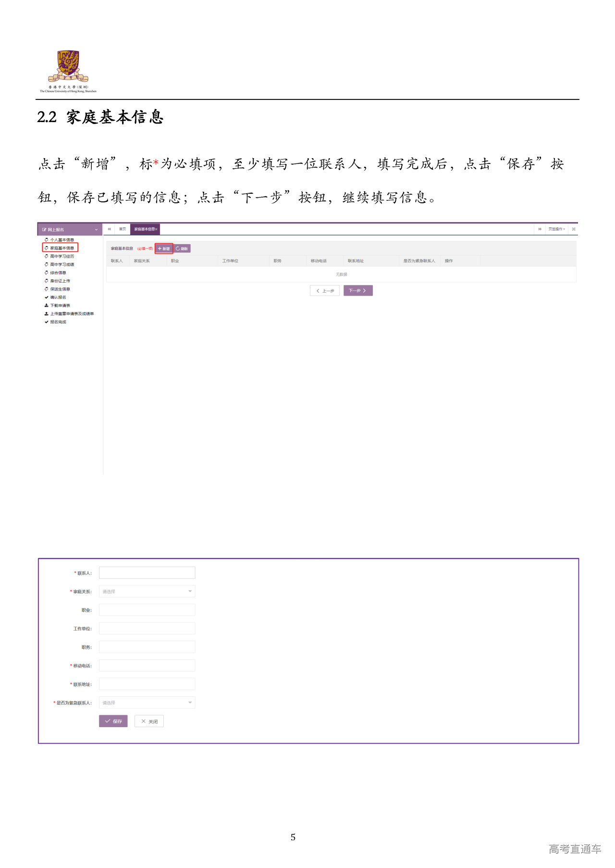Screen dimensions: 615x868
Task: Open 高中学习经历 in the sidebar
Action: [x=60, y=256]
